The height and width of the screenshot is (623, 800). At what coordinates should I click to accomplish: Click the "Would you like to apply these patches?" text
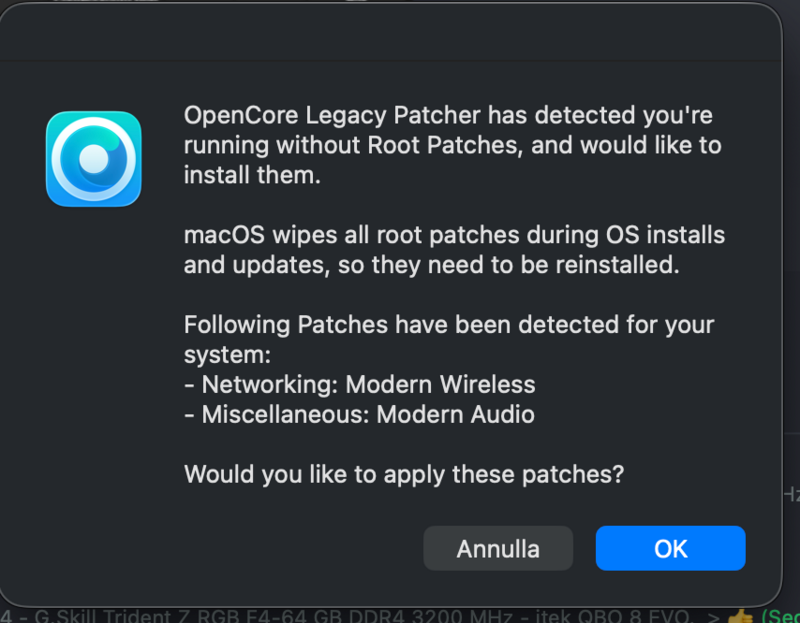tap(404, 473)
